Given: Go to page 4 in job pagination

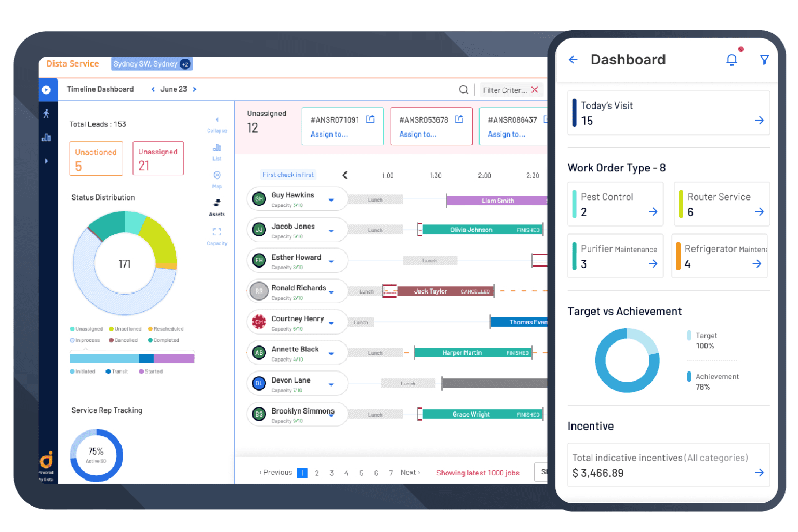Looking at the screenshot, I should tap(347, 473).
